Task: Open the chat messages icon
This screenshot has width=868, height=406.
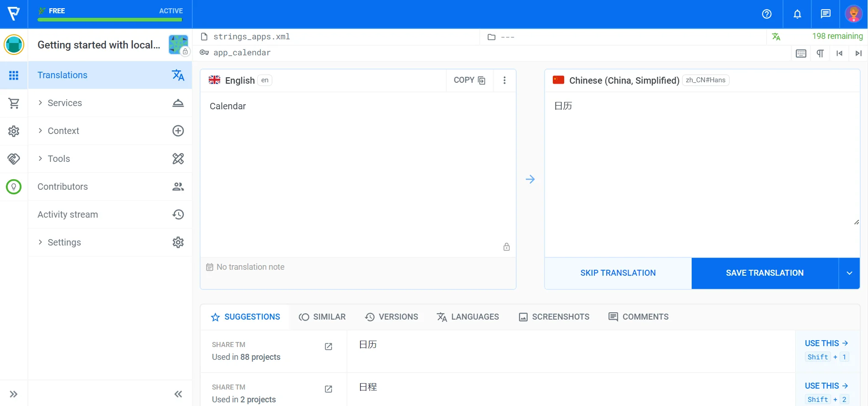Action: click(826, 14)
